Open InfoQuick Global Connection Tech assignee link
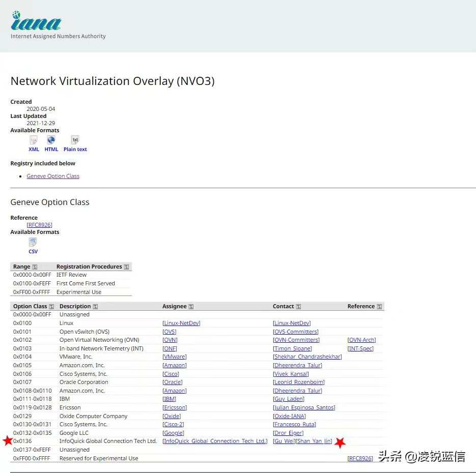Image resolution: width=476 pixels, height=473 pixels. (x=215, y=441)
